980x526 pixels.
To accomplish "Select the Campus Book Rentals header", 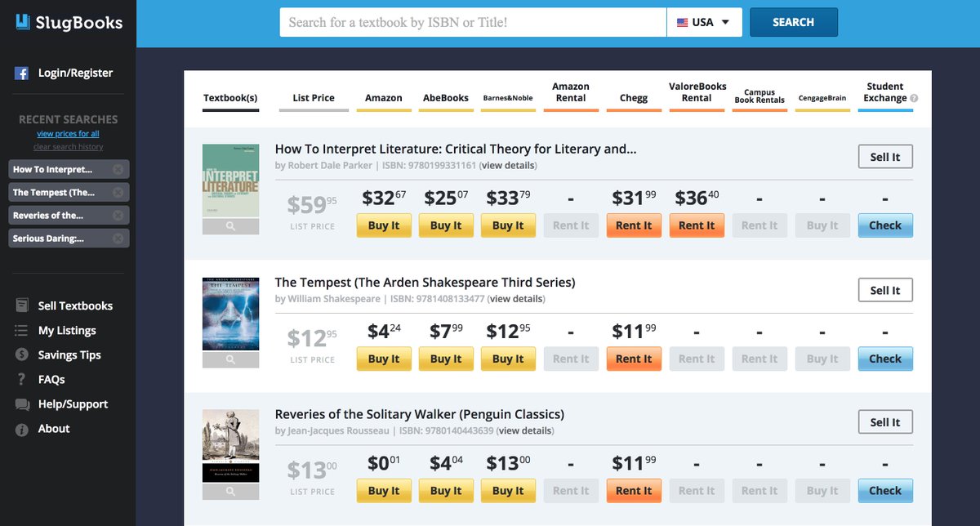I will (759, 96).
